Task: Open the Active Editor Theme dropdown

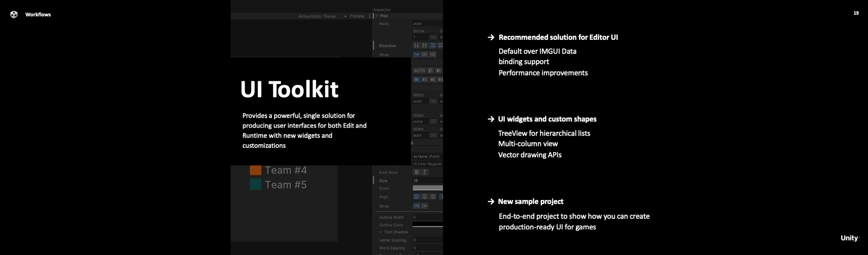Action: point(322,16)
